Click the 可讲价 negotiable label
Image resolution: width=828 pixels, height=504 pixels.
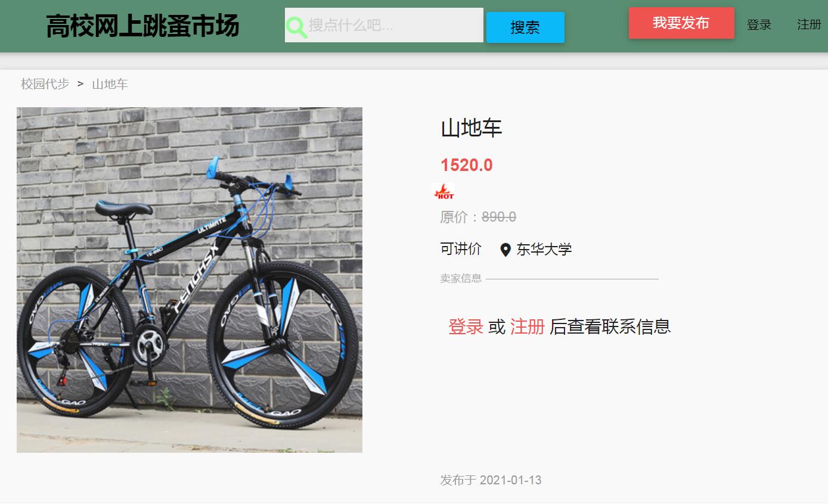pyautogui.click(x=461, y=249)
